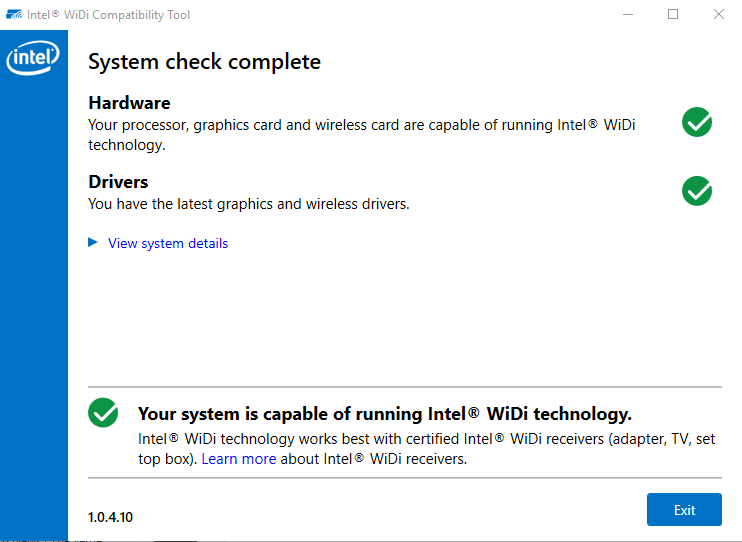Click the WiDi app icon in title bar
Image resolution: width=742 pixels, height=542 pixels.
pyautogui.click(x=14, y=14)
